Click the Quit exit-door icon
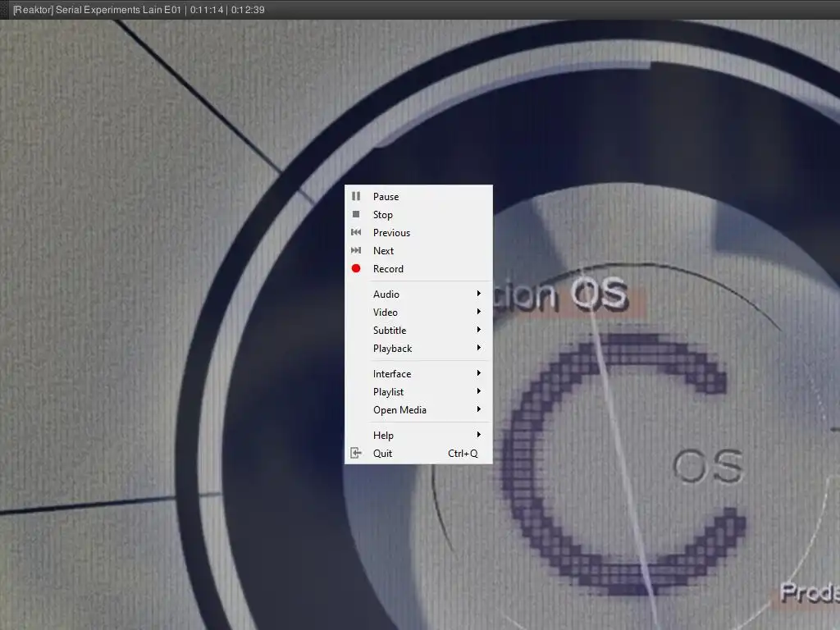Screen dimensions: 840x630 (x=356, y=453)
